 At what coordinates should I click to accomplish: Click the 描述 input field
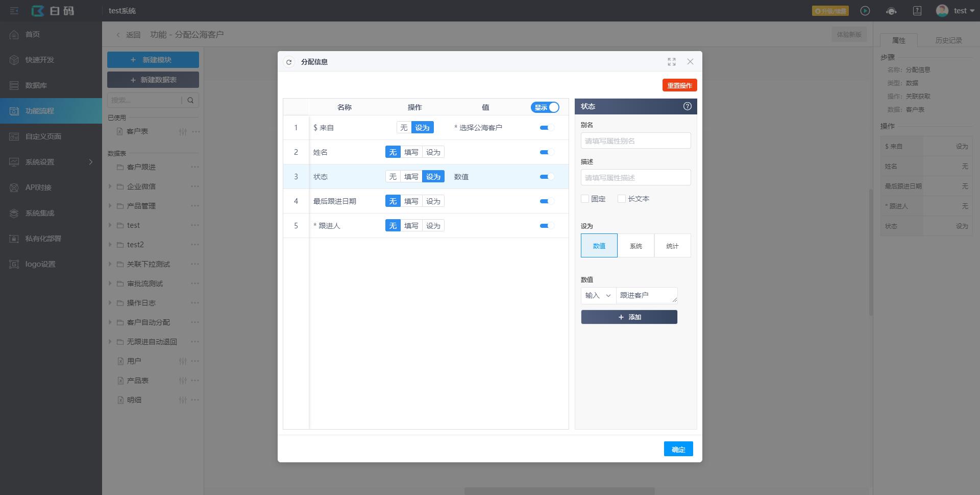pyautogui.click(x=636, y=178)
